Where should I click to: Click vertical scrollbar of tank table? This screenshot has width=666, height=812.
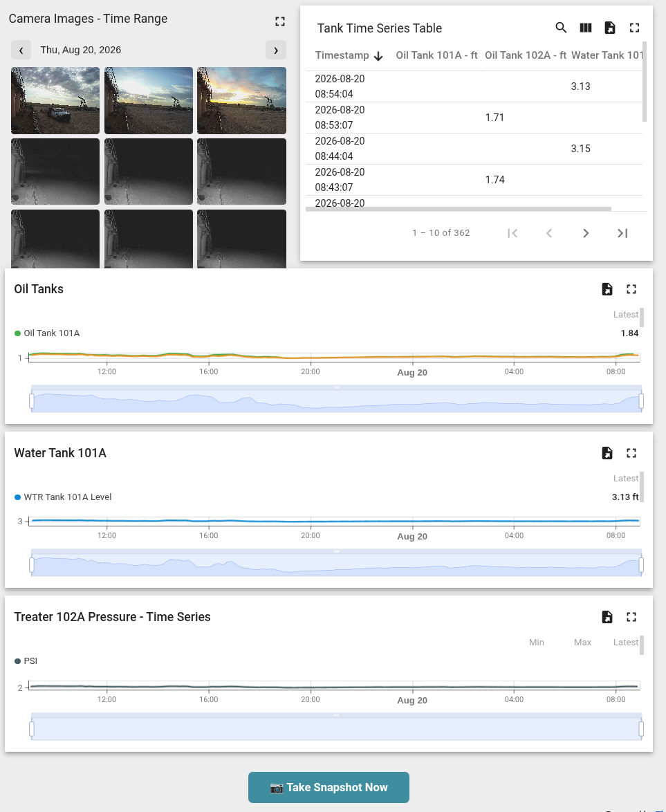(x=645, y=82)
